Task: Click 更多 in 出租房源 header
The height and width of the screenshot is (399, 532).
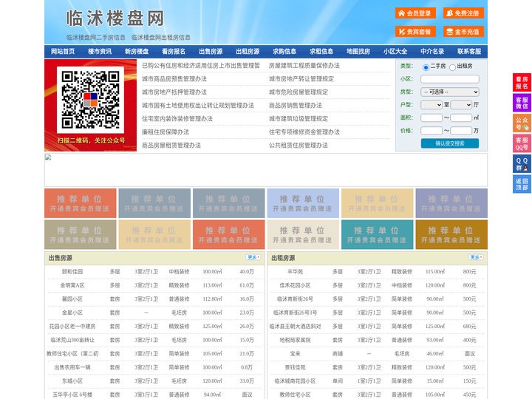Action: [476, 258]
